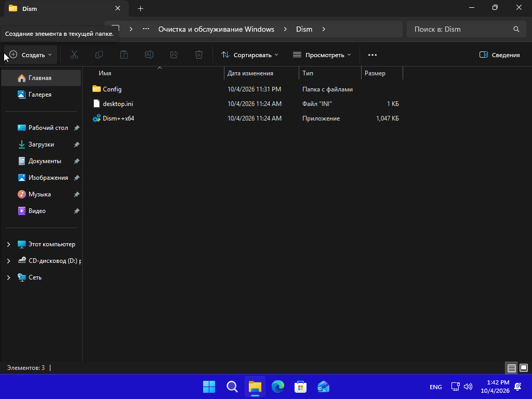This screenshot has width=532, height=399.
Task: Click the Delete trash icon
Action: [x=199, y=55]
